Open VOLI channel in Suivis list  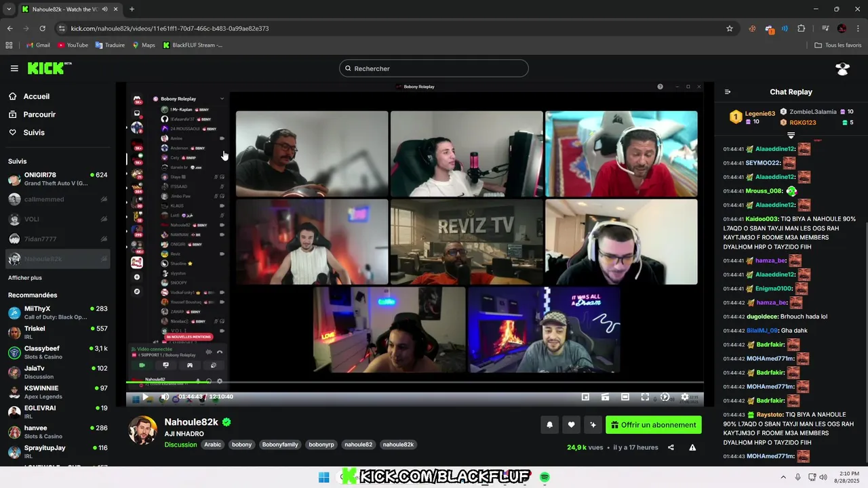(x=58, y=219)
